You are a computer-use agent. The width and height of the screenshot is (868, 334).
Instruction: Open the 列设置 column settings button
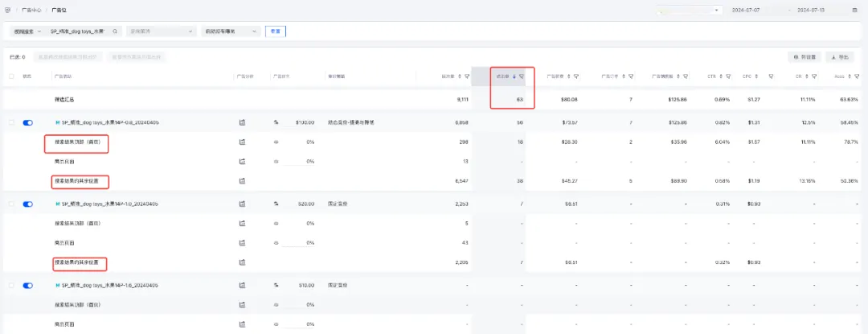coord(805,57)
